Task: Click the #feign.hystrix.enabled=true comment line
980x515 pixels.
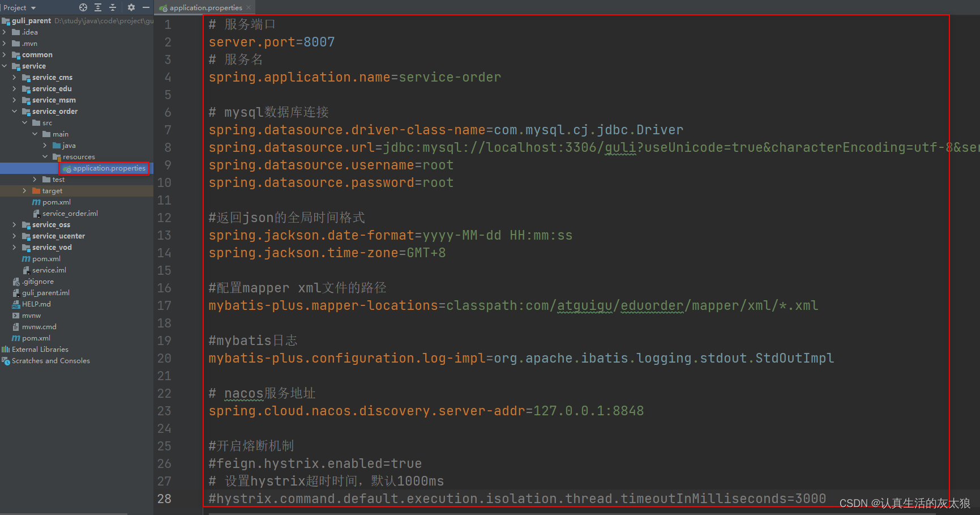Action: 315,463
